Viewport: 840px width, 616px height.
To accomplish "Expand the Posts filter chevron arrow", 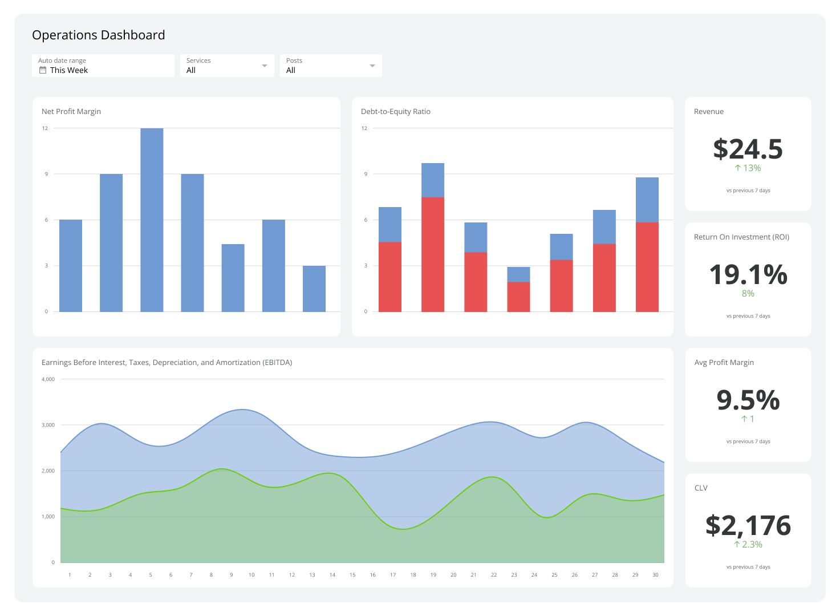I will [372, 65].
